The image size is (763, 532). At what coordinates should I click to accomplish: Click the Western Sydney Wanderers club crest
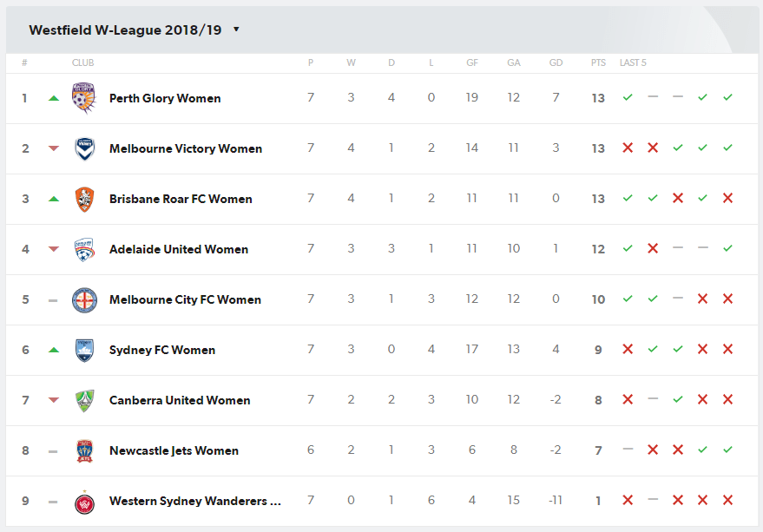pos(85,502)
